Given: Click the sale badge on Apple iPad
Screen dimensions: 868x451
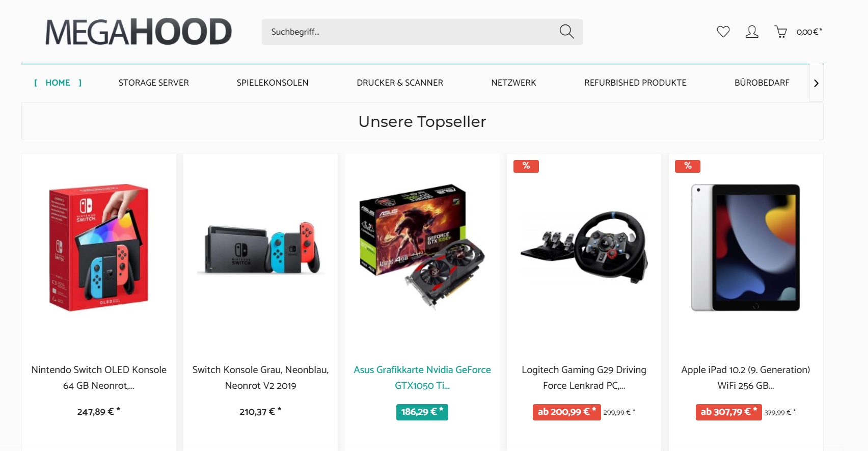Looking at the screenshot, I should coord(688,166).
